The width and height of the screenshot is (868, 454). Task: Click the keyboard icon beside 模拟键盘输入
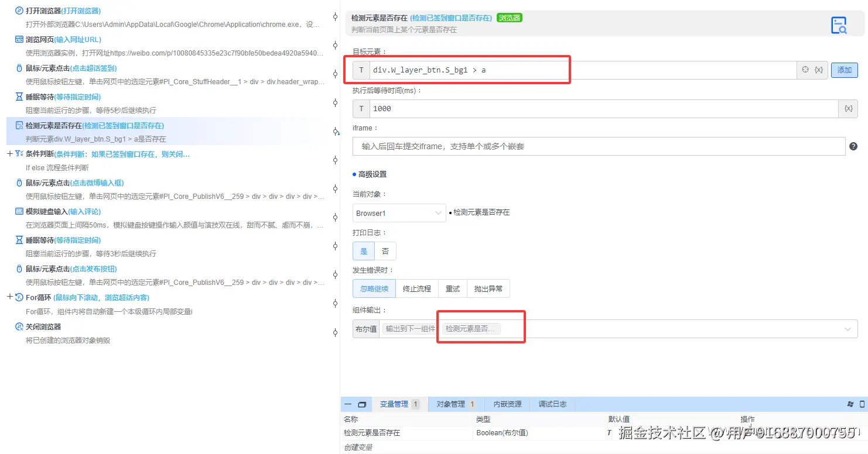tap(19, 211)
